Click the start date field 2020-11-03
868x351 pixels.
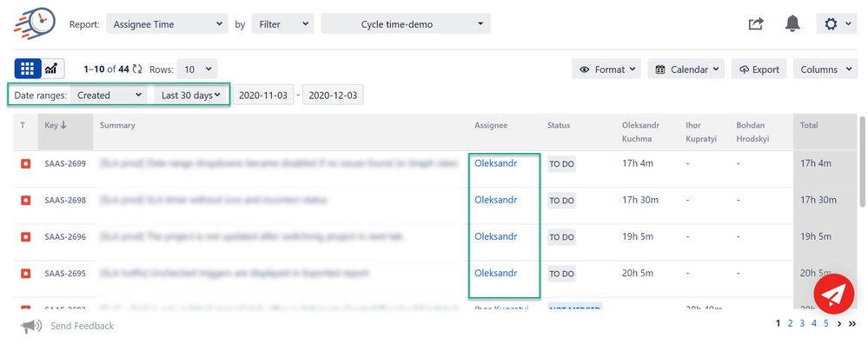pyautogui.click(x=263, y=96)
